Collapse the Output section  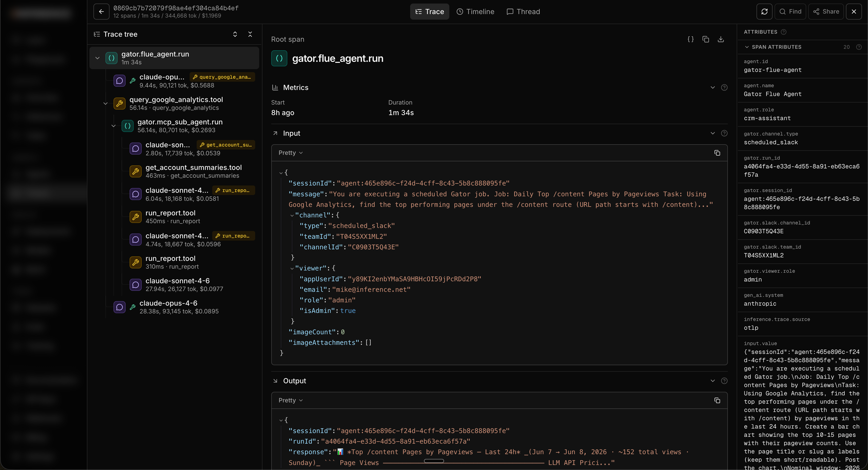(x=713, y=381)
